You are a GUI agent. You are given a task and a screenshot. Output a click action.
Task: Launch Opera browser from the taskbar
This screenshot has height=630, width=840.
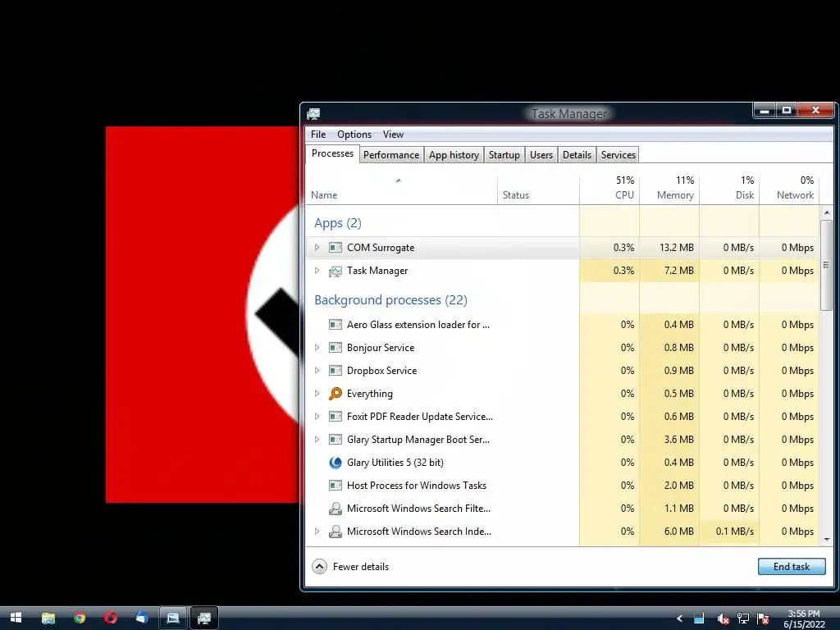click(111, 618)
